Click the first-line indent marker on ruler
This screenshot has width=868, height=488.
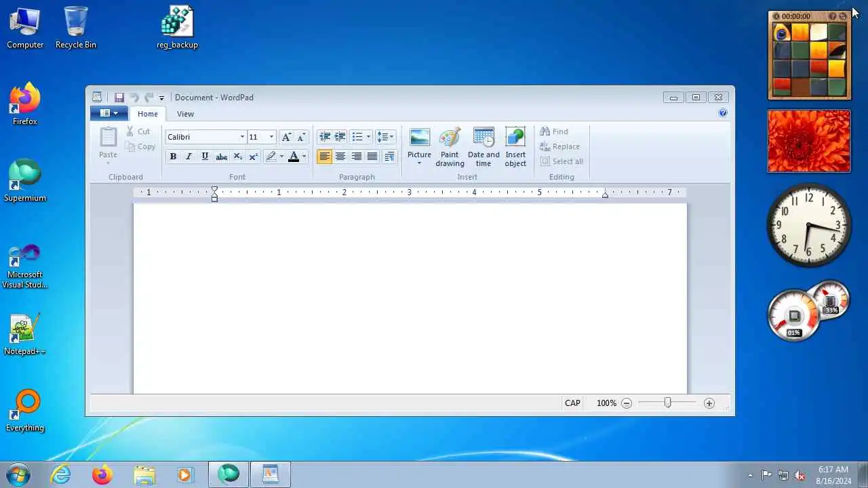point(214,190)
